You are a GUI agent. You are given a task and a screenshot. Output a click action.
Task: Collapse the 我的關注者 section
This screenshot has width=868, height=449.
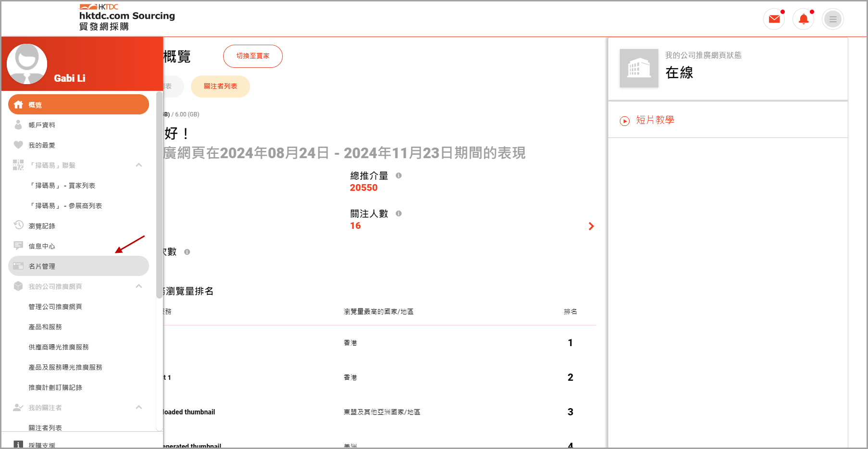click(139, 407)
